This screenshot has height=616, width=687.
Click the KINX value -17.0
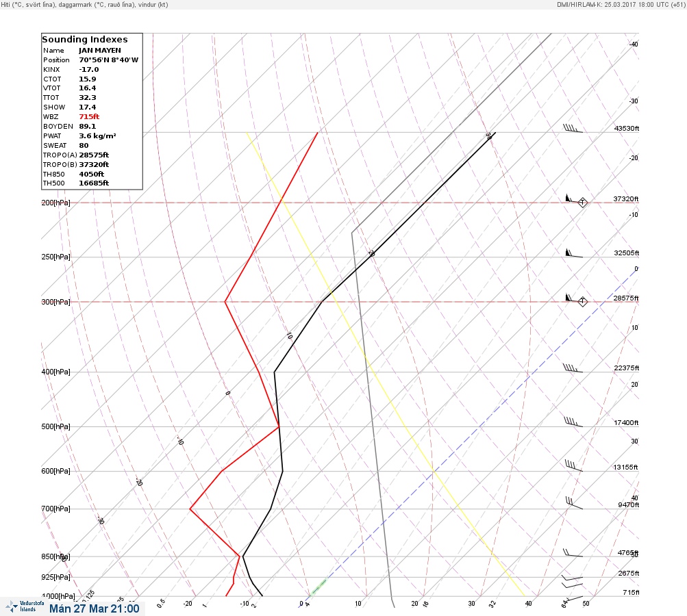[89, 70]
